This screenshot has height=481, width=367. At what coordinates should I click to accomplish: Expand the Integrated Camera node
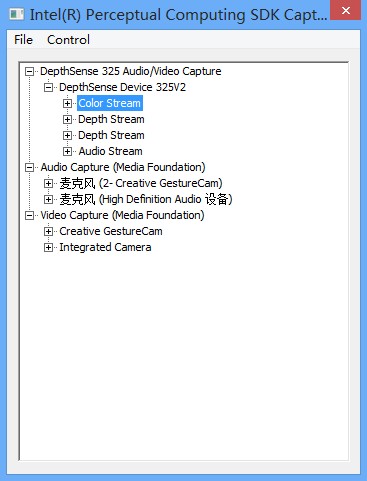[49, 247]
